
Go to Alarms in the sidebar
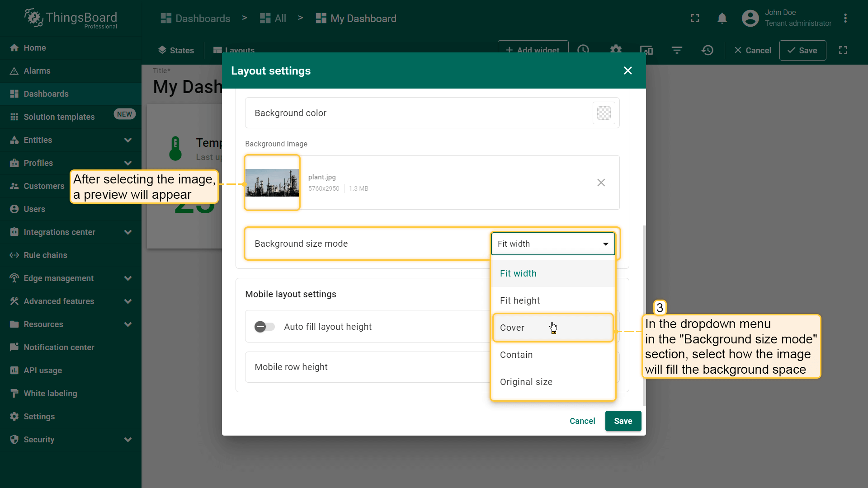coord(37,71)
